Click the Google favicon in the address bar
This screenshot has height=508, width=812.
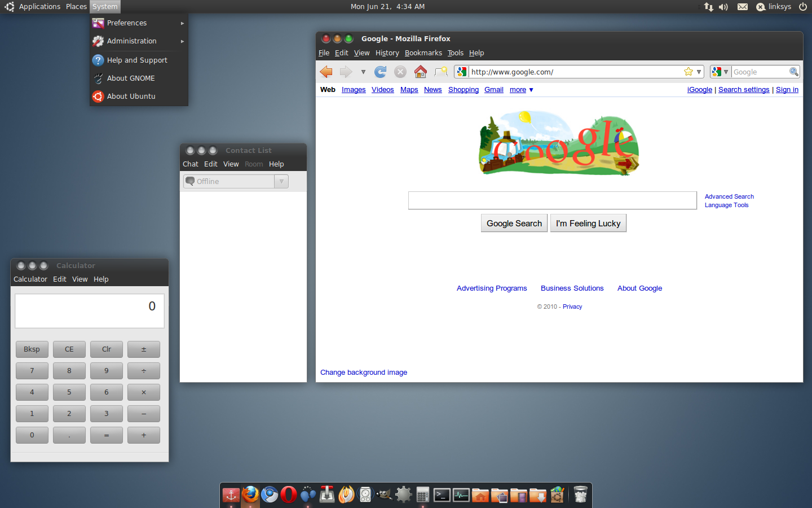462,72
